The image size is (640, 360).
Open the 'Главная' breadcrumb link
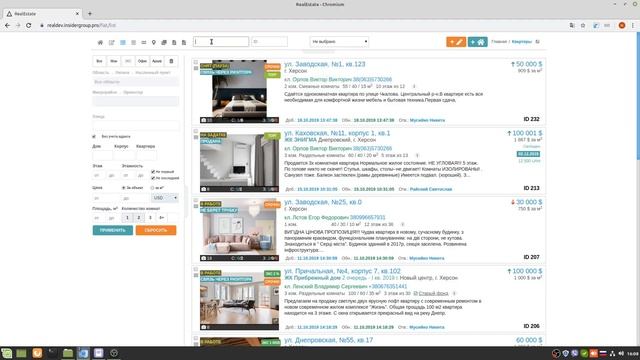pyautogui.click(x=499, y=42)
